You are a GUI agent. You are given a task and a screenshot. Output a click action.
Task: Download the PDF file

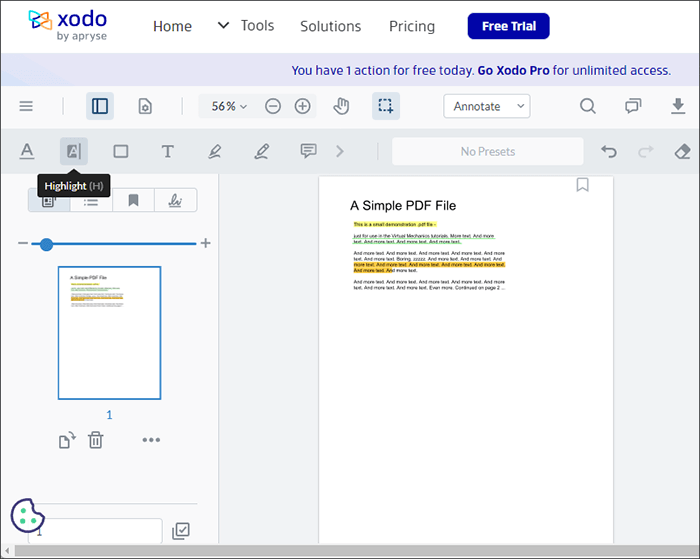pos(678,106)
